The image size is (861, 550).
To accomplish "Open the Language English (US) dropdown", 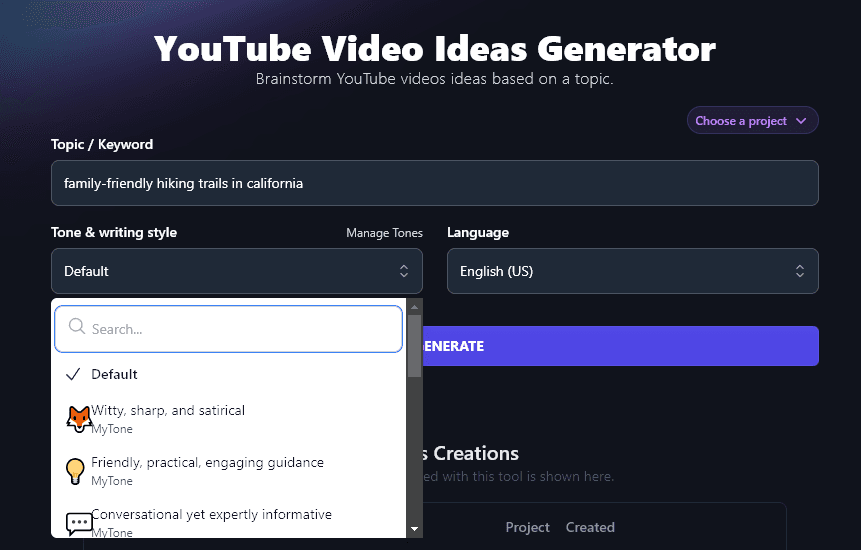I will (x=633, y=271).
